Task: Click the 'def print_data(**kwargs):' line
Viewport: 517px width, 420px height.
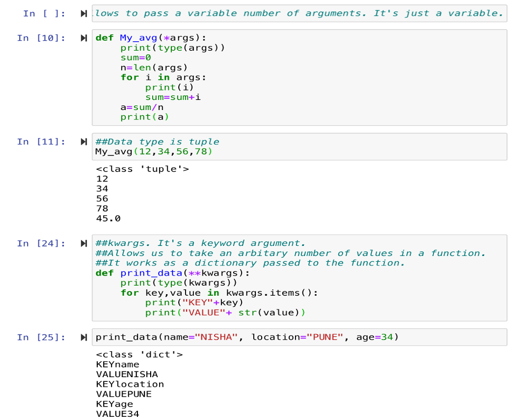Action: [172, 273]
